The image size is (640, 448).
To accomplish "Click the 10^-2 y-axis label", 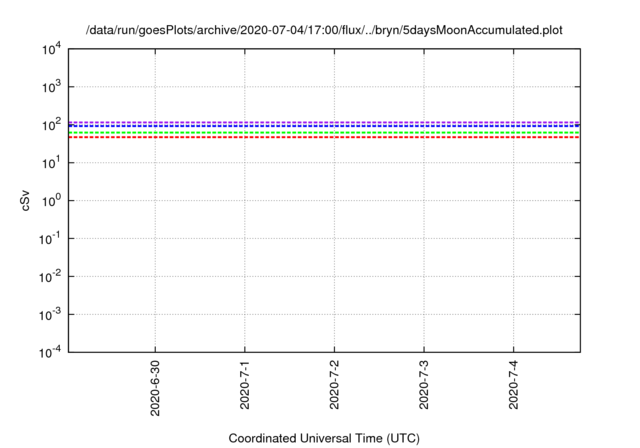I will 50,277.
